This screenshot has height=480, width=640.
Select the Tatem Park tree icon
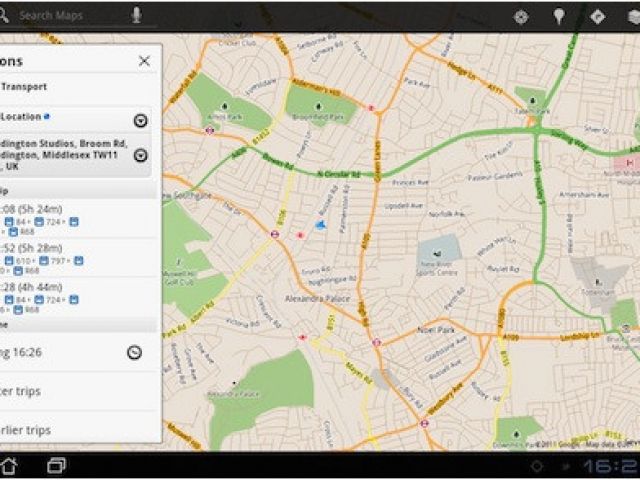point(533,100)
